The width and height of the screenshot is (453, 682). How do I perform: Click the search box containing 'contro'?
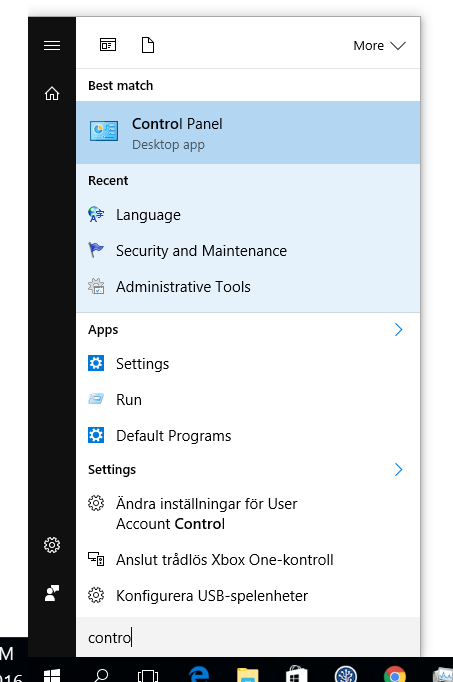(x=248, y=637)
